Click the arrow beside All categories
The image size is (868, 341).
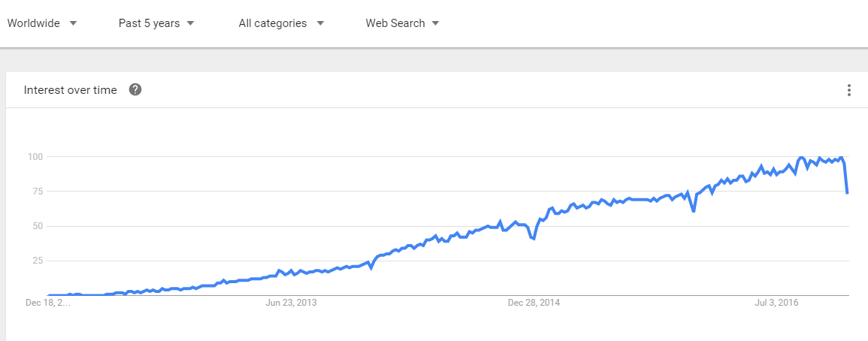(320, 23)
